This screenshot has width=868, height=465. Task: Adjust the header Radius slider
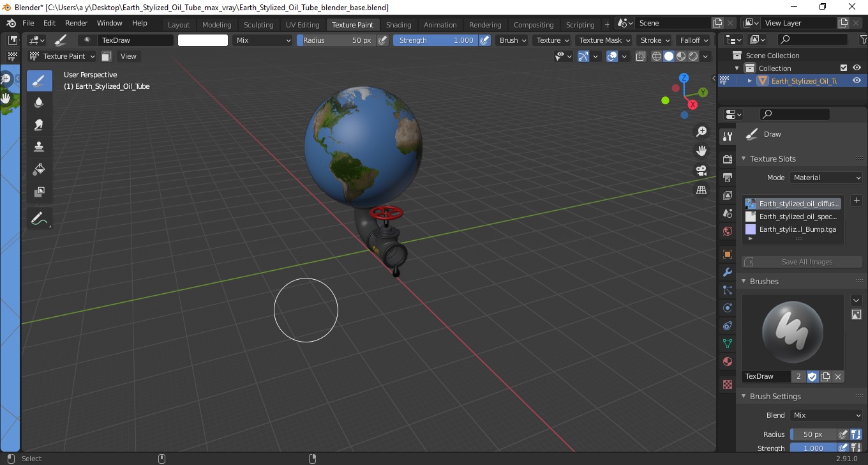tap(336, 40)
